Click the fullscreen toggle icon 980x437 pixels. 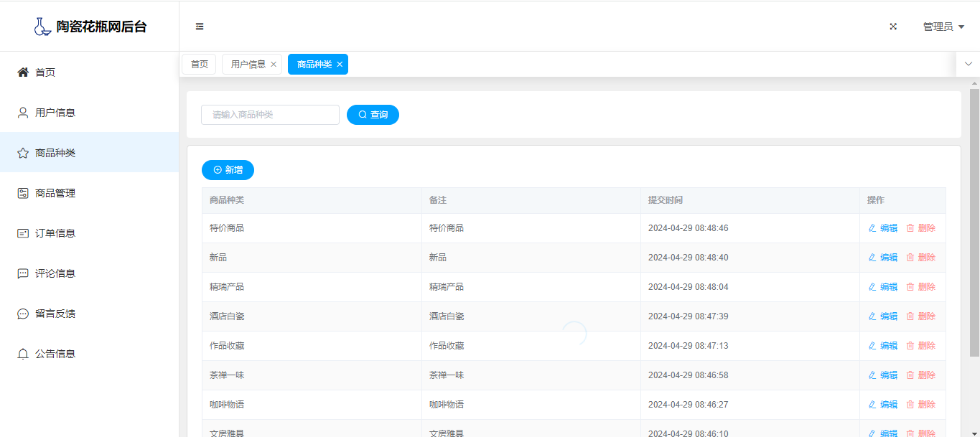click(x=893, y=27)
